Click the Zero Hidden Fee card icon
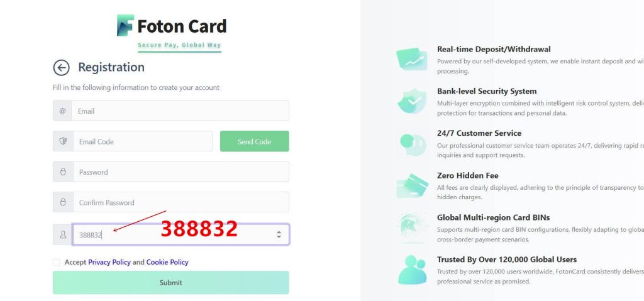Screen dimensions: 644x301 coord(412,186)
